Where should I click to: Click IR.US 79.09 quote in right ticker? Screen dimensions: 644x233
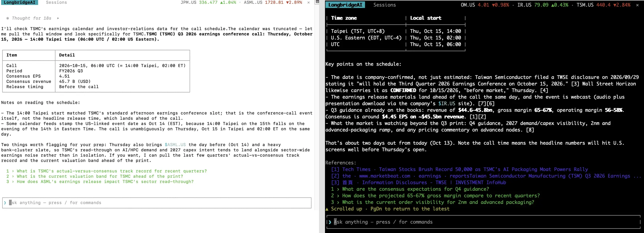pos(543,5)
